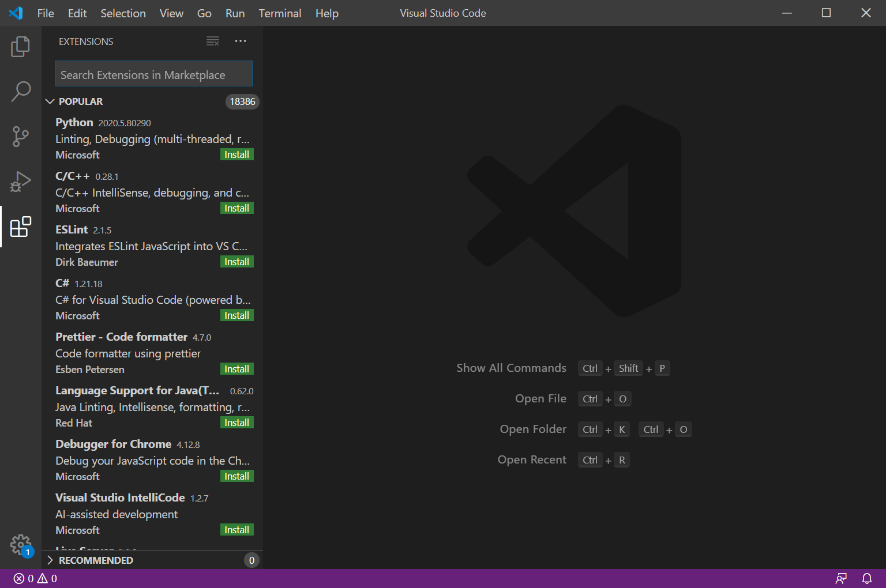Click the Red Hat publisher name
The height and width of the screenshot is (588, 886).
point(74,423)
